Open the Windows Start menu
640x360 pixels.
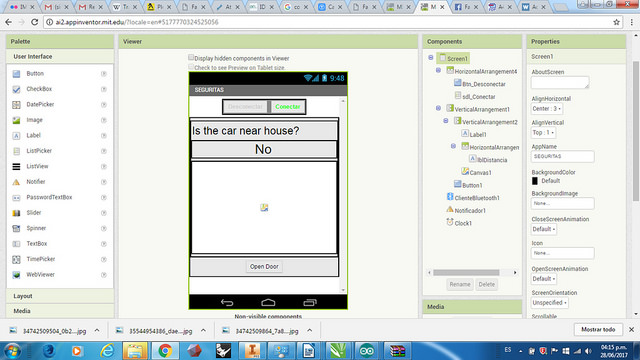click(x=12, y=351)
